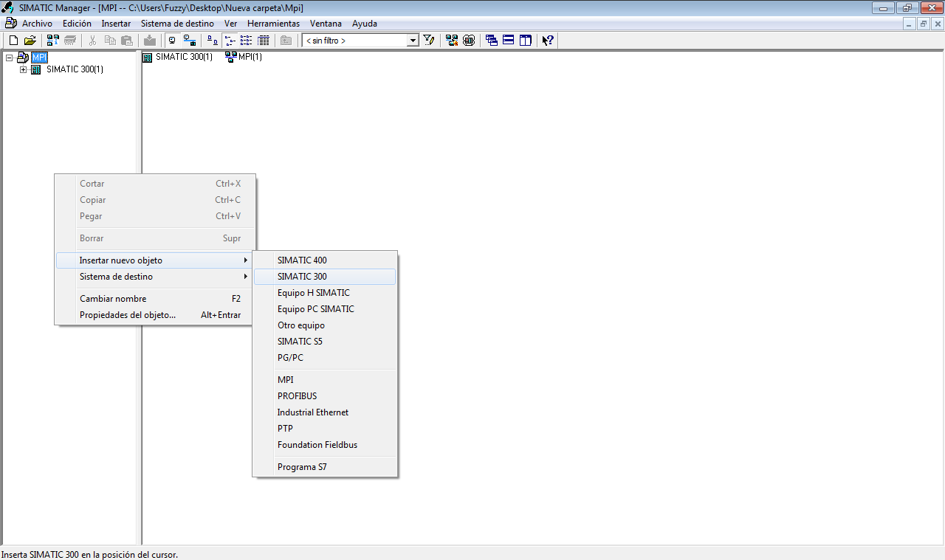Select SIMATIC 300(1) station in right pane
Viewport: 945px width, 560px height.
click(x=177, y=57)
